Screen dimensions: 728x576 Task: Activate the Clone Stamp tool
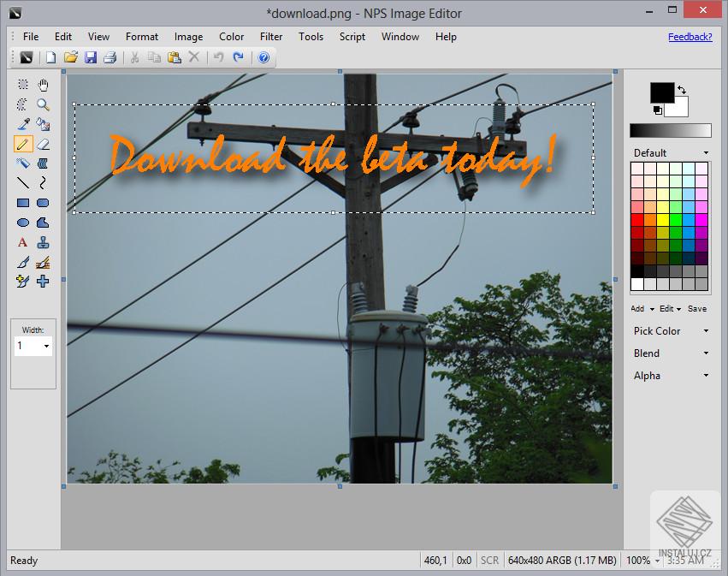pyautogui.click(x=43, y=242)
